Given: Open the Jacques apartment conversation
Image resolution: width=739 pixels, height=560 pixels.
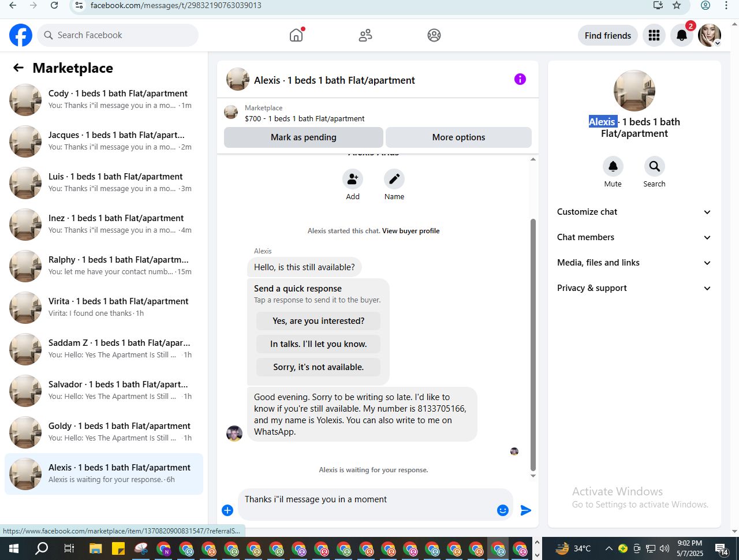Looking at the screenshot, I should tap(104, 141).
